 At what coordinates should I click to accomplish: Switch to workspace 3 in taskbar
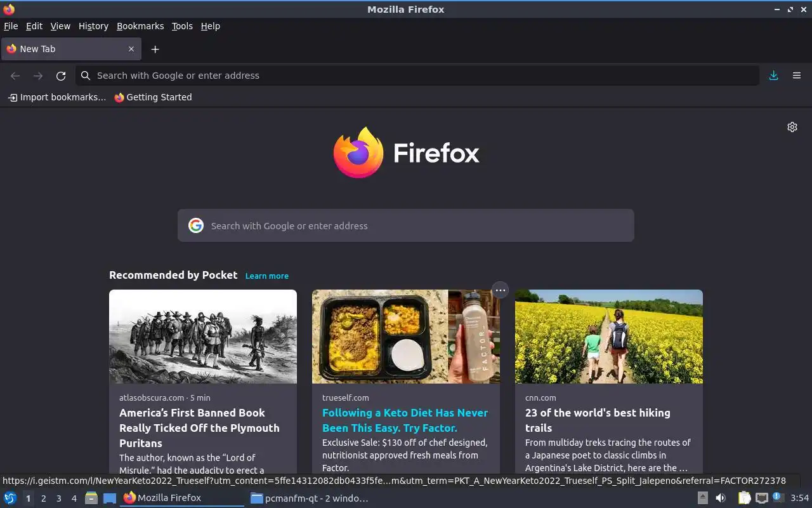pyautogui.click(x=59, y=498)
